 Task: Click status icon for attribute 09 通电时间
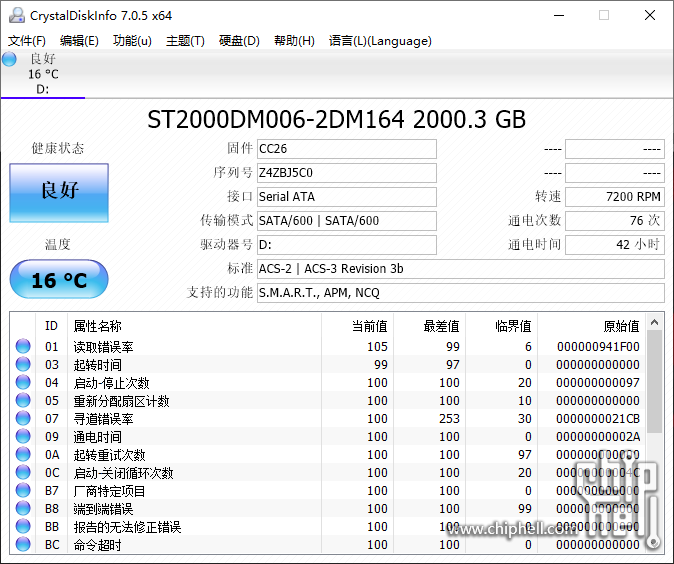tap(23, 437)
